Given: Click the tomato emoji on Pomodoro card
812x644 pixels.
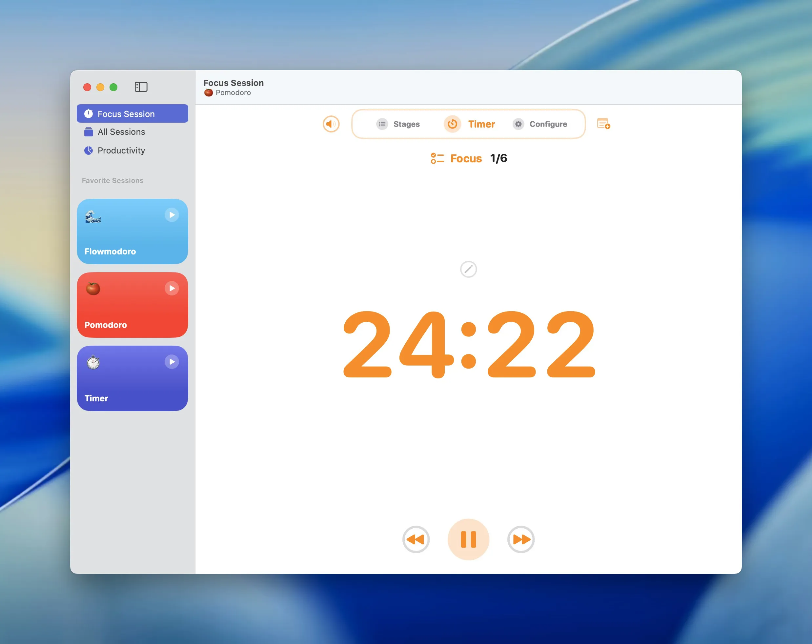Looking at the screenshot, I should (93, 289).
